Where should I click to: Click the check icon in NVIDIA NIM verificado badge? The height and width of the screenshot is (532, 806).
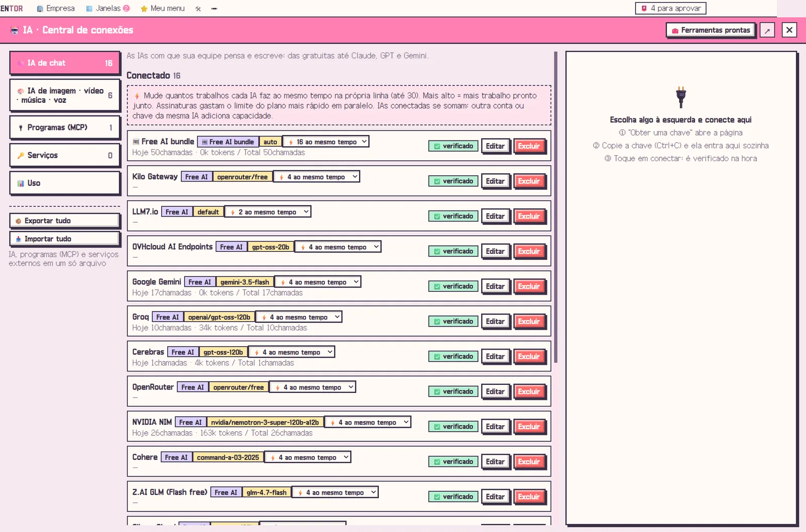coord(437,427)
